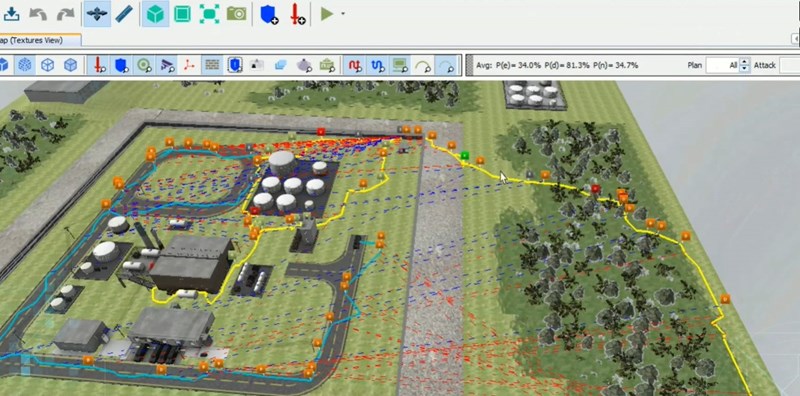Screen dimensions: 800x396
Task: Toggle the 3D cube perspective view
Action: 156,14
